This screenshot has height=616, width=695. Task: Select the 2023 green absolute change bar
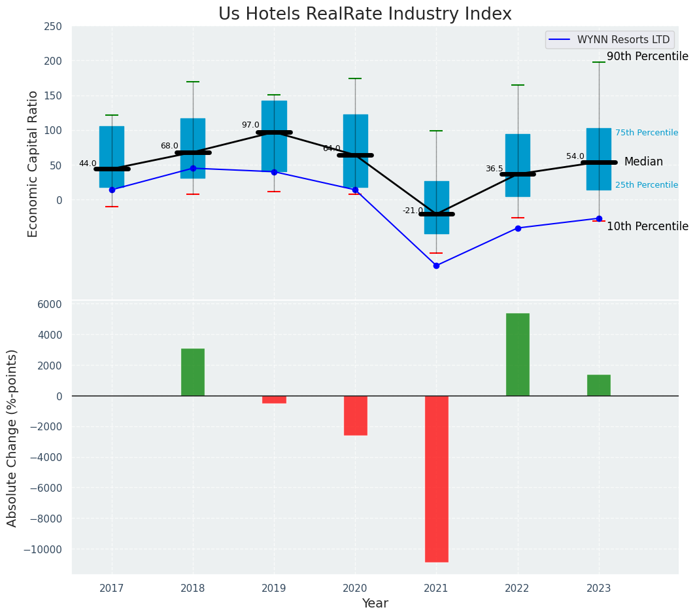click(x=599, y=385)
